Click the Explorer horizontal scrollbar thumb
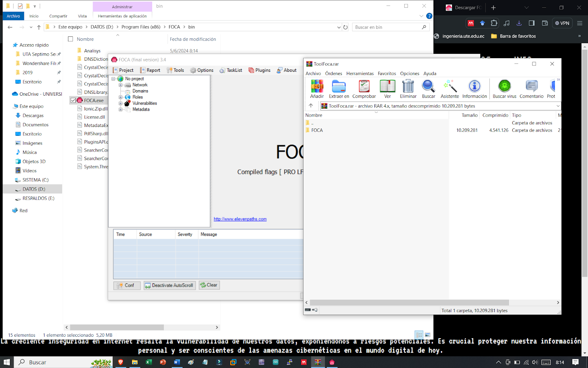The height and width of the screenshot is (368, 588). click(x=117, y=327)
